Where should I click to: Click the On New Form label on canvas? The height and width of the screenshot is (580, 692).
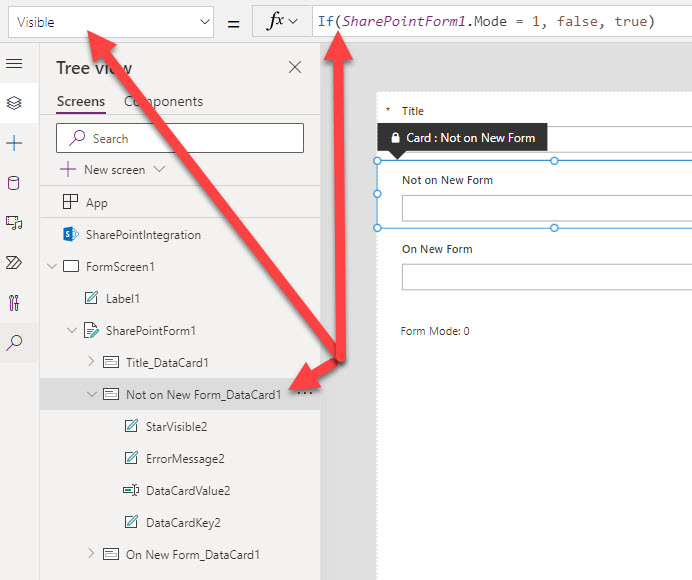(x=437, y=249)
